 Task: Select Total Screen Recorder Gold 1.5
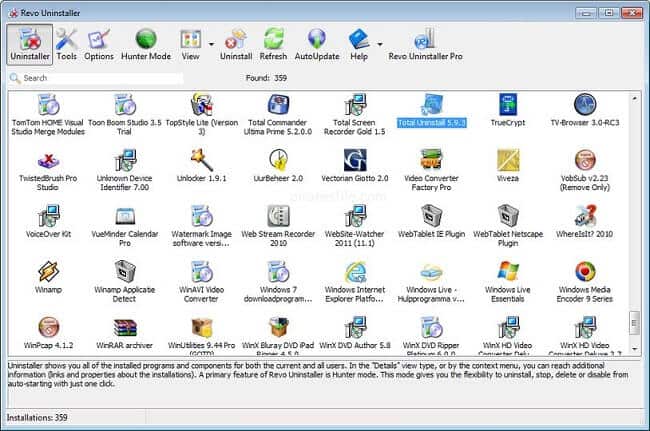354,115
